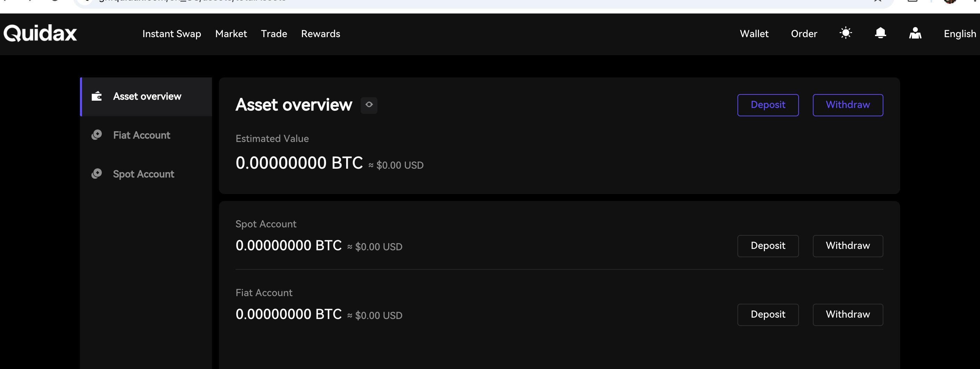The height and width of the screenshot is (369, 980).
Task: Toggle light theme with sun icon
Action: [x=846, y=33]
